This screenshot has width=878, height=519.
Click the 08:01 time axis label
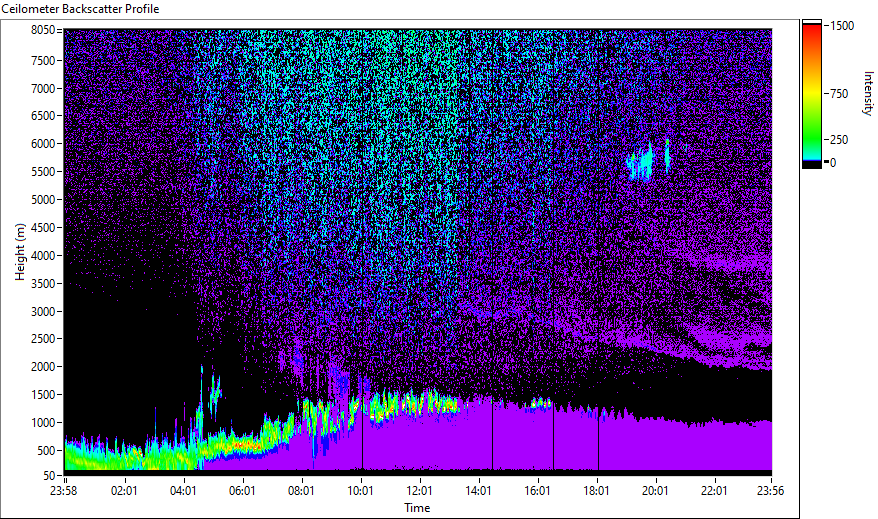tap(301, 491)
